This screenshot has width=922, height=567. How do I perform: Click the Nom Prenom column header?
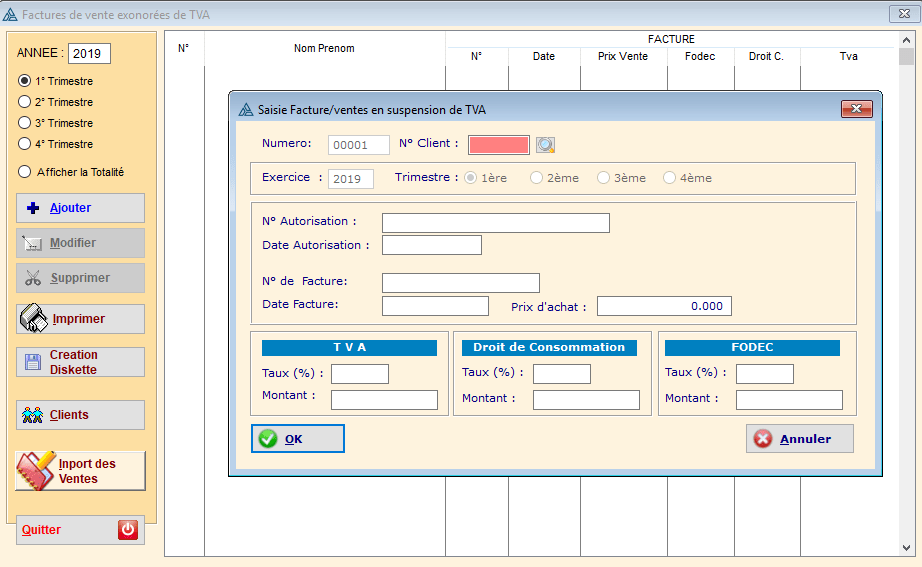tap(324, 48)
